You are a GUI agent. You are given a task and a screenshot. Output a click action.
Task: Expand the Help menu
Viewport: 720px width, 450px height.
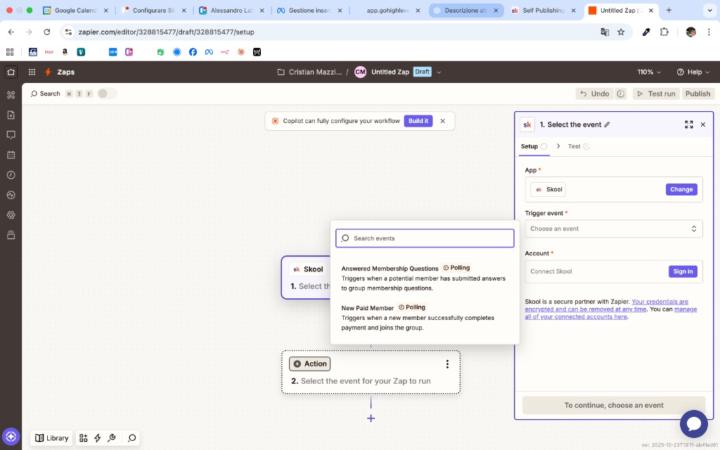tap(693, 72)
